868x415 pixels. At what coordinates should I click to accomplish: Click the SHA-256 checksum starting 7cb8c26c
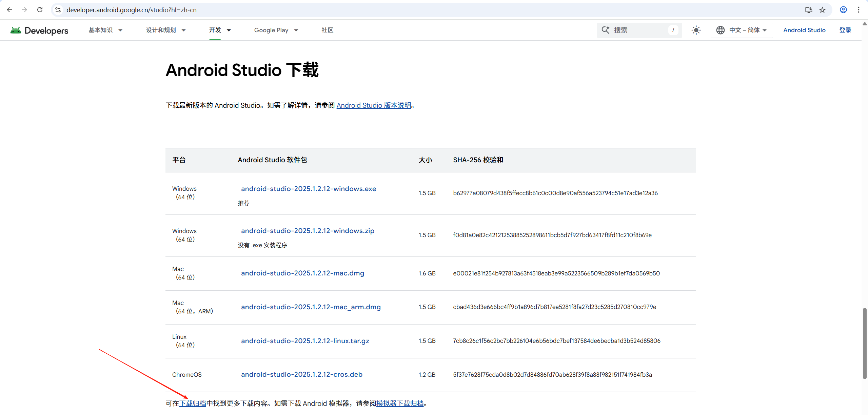pyautogui.click(x=557, y=341)
